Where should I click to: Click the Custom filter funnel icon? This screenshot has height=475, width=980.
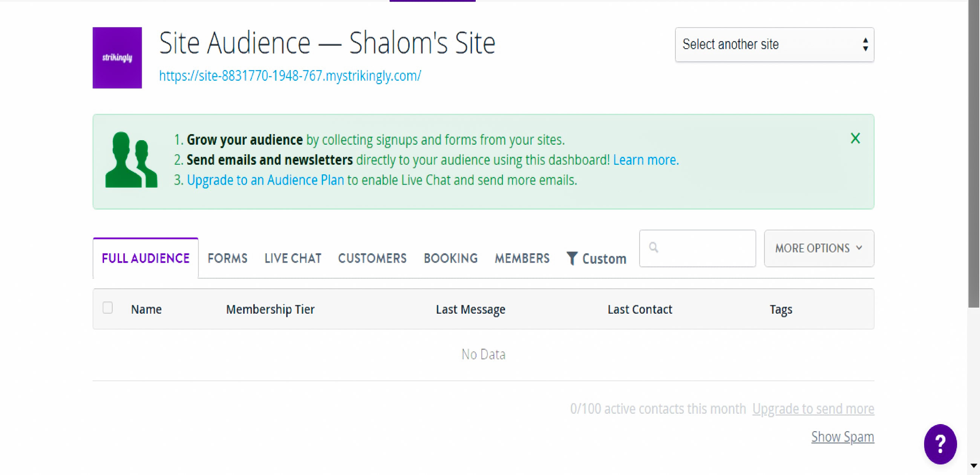pos(572,258)
